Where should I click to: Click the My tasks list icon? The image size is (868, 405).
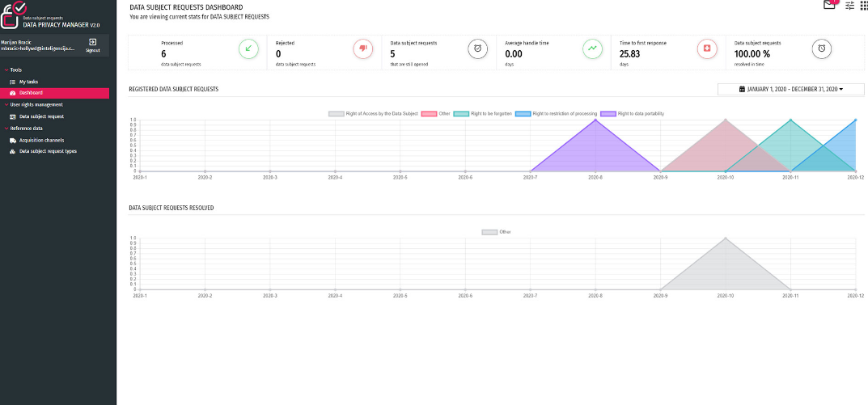(x=13, y=82)
